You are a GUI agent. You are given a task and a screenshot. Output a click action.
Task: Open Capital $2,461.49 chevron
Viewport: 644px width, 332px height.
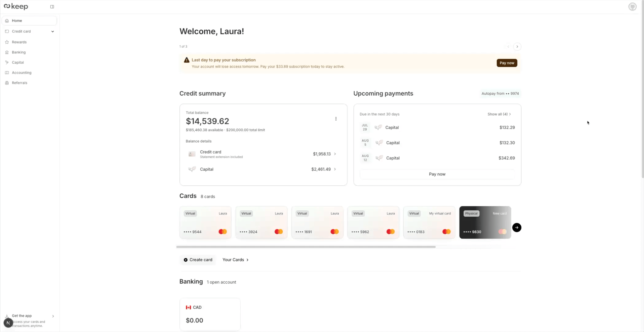tap(335, 169)
